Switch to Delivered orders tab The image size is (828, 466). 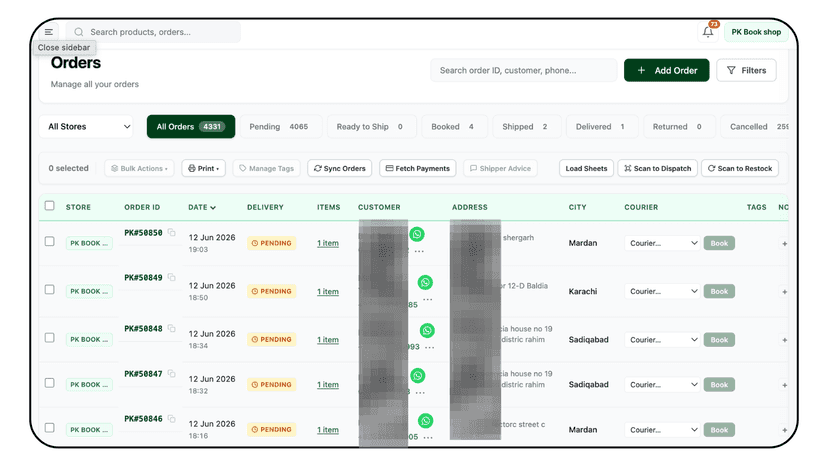602,127
